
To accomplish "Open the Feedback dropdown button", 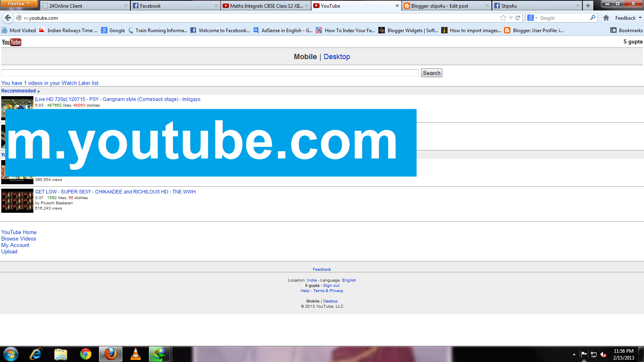I will coord(628,18).
